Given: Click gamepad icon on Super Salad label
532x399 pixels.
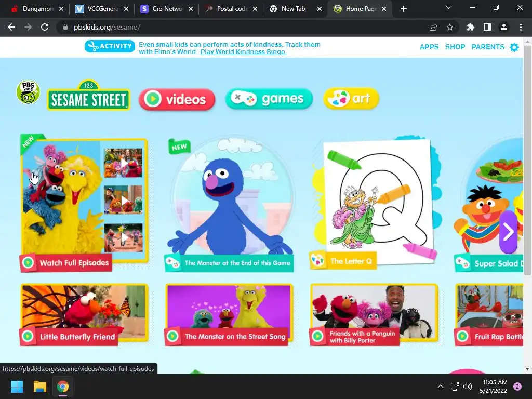Looking at the screenshot, I should pyautogui.click(x=462, y=263).
